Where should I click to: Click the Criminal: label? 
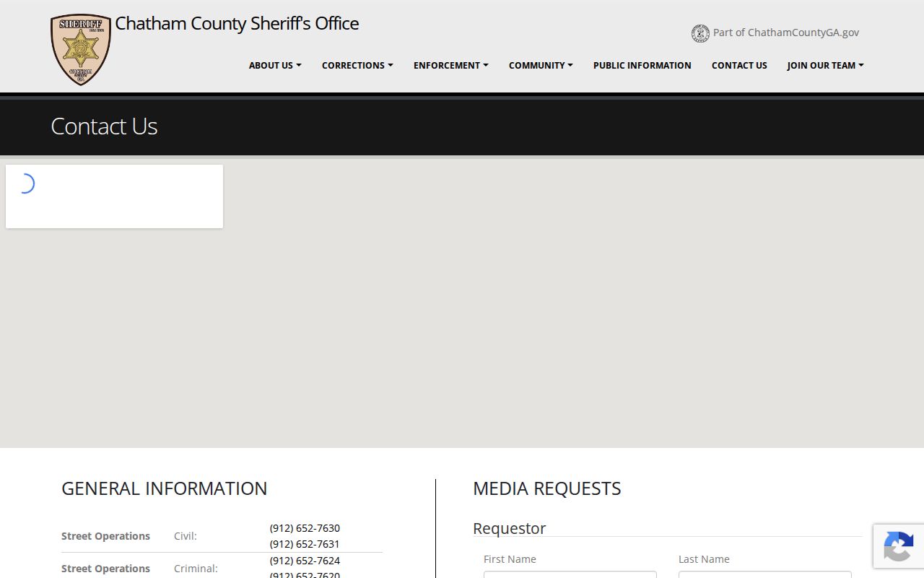[196, 569]
